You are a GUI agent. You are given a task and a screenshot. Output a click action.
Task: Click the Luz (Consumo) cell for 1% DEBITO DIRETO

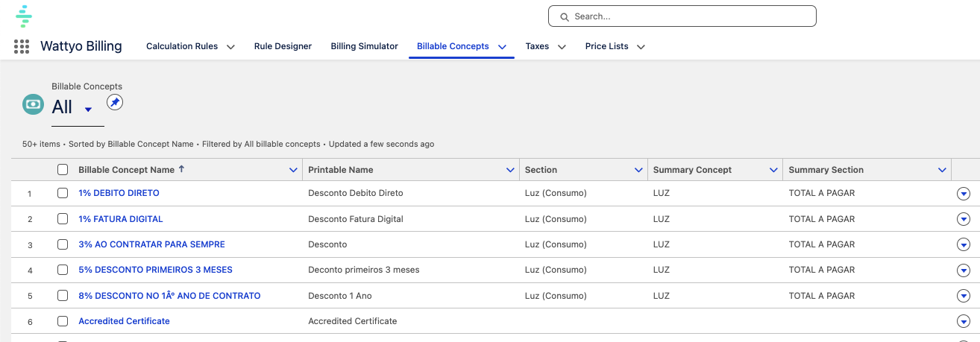click(556, 193)
